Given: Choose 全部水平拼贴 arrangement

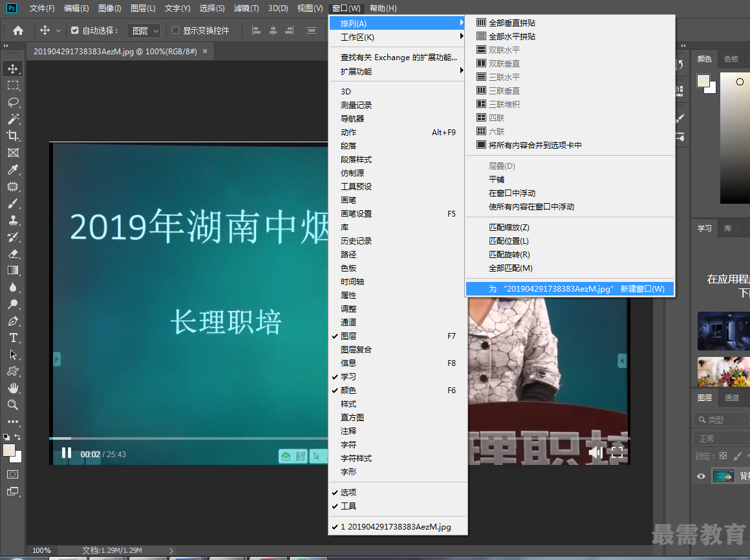Looking at the screenshot, I should click(x=570, y=36).
